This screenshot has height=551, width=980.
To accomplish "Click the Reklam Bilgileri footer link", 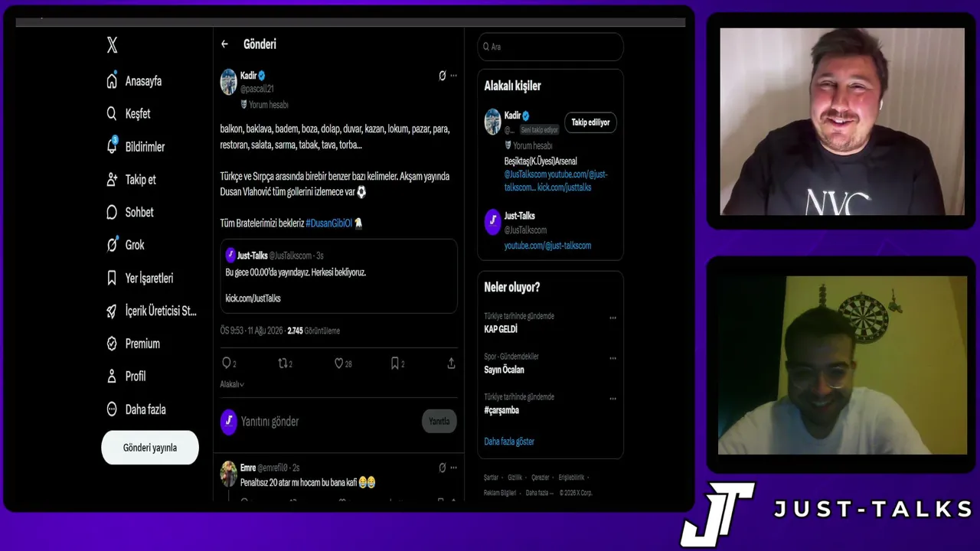I will [x=500, y=493].
